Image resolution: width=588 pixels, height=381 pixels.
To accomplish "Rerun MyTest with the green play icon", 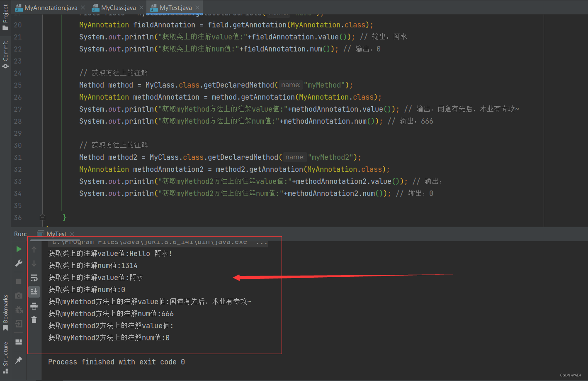I will pyautogui.click(x=19, y=249).
